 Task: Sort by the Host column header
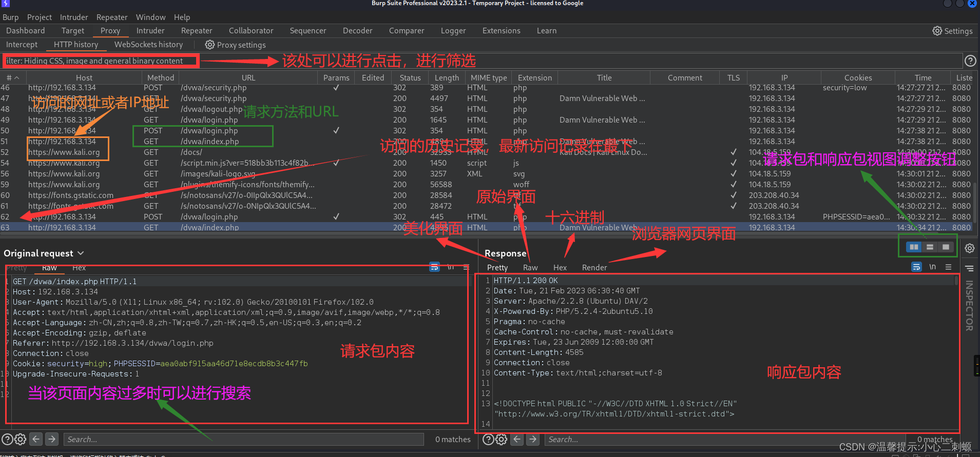coord(84,78)
